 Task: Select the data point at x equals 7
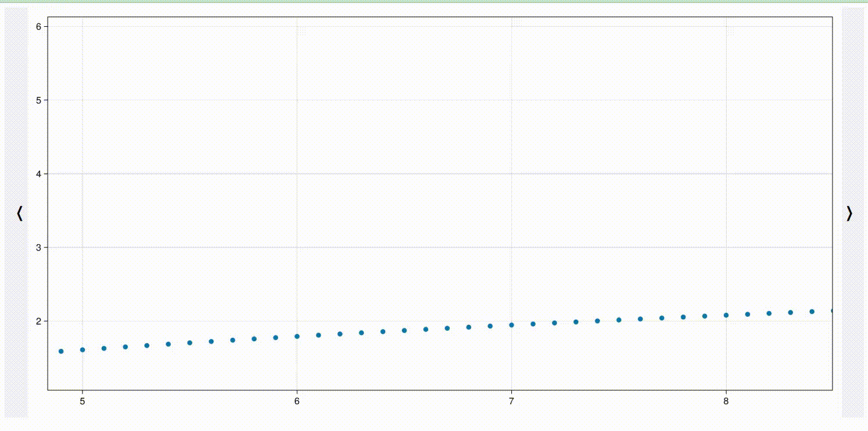click(511, 325)
